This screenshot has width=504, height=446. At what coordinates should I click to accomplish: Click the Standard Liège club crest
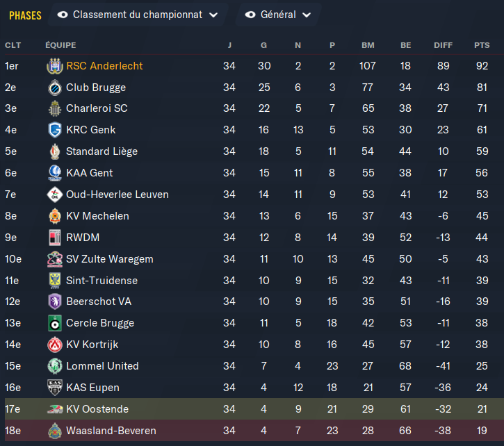point(54,151)
